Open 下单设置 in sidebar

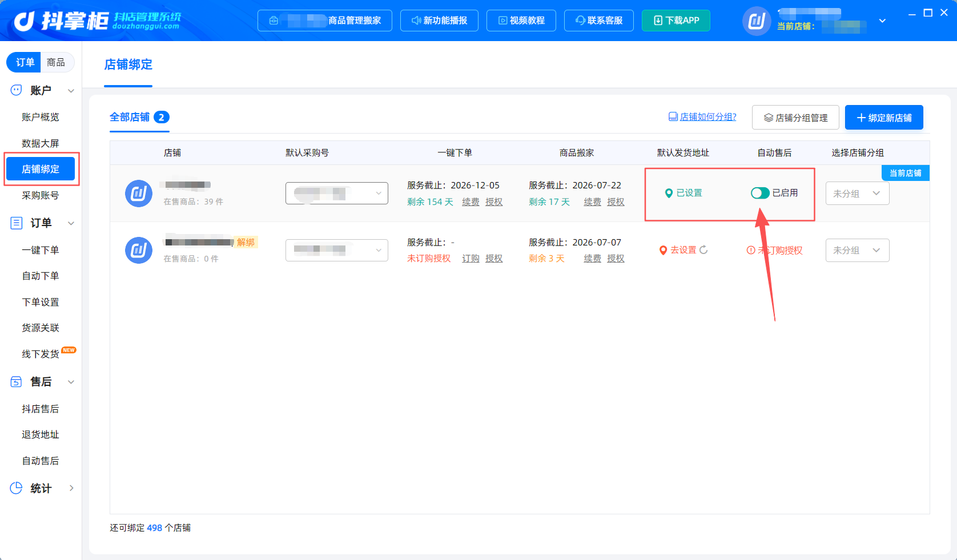click(x=41, y=302)
